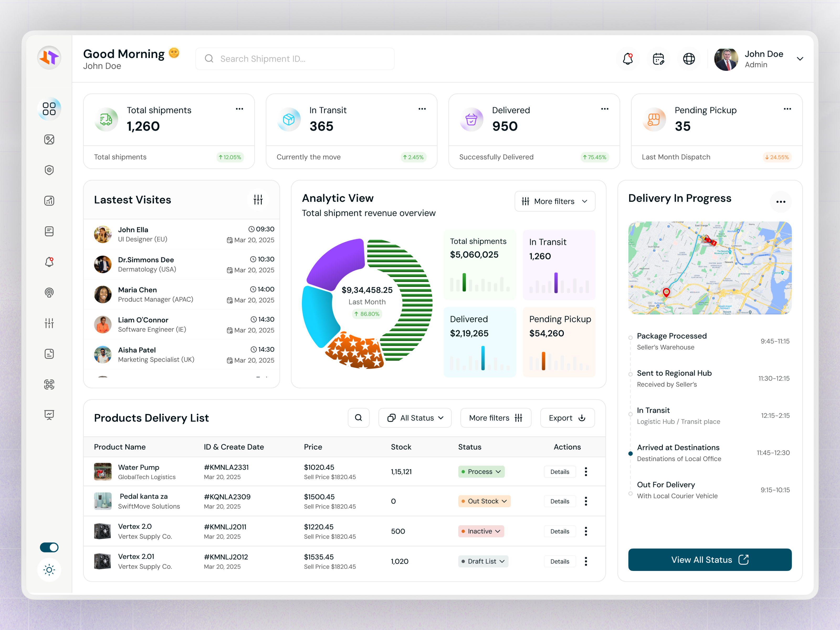Image resolution: width=840 pixels, height=630 pixels.
Task: Open the All Status dropdown in Products Delivery List
Action: [415, 418]
